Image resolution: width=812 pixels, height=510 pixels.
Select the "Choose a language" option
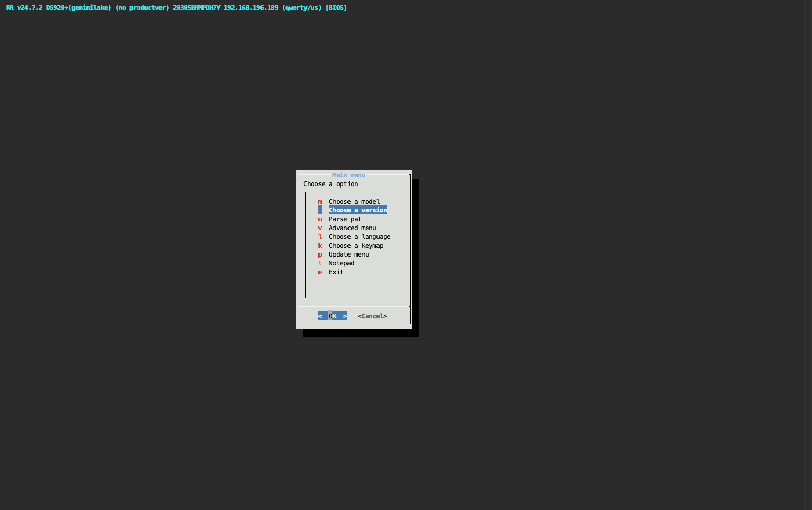tap(359, 237)
